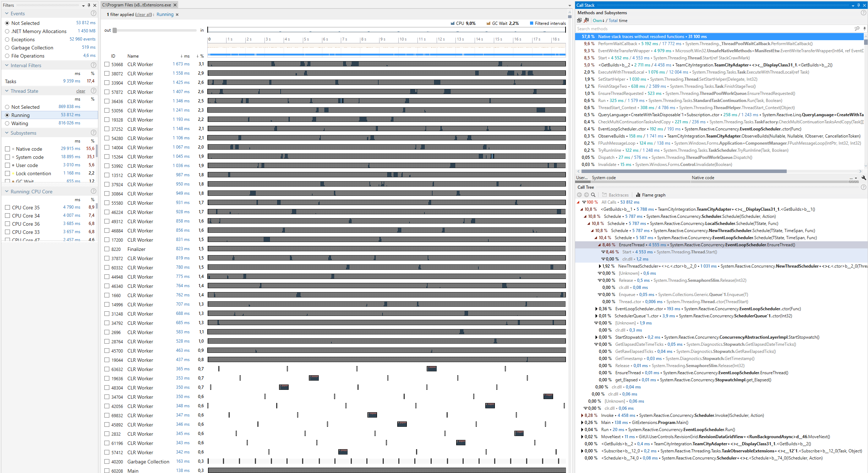
Task: Sort Call Stack by Total time
Action: click(617, 20)
